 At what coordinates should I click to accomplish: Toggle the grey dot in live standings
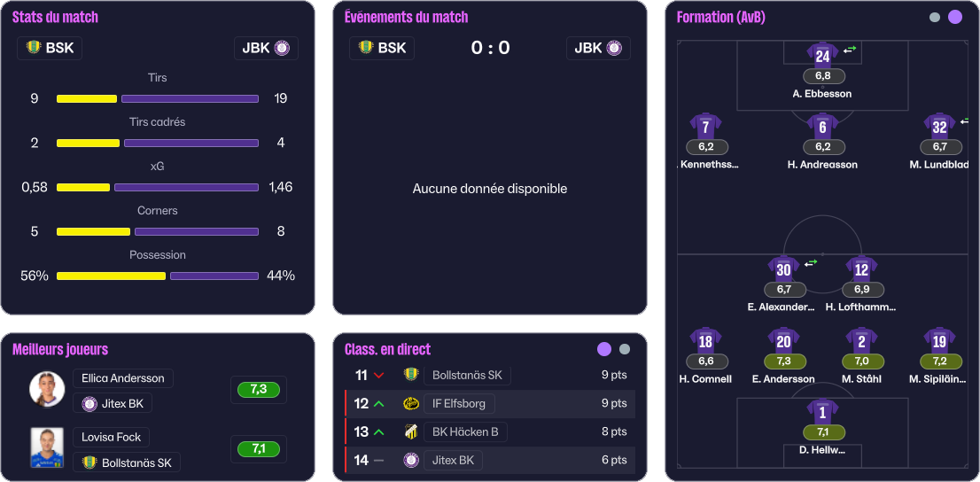625,349
